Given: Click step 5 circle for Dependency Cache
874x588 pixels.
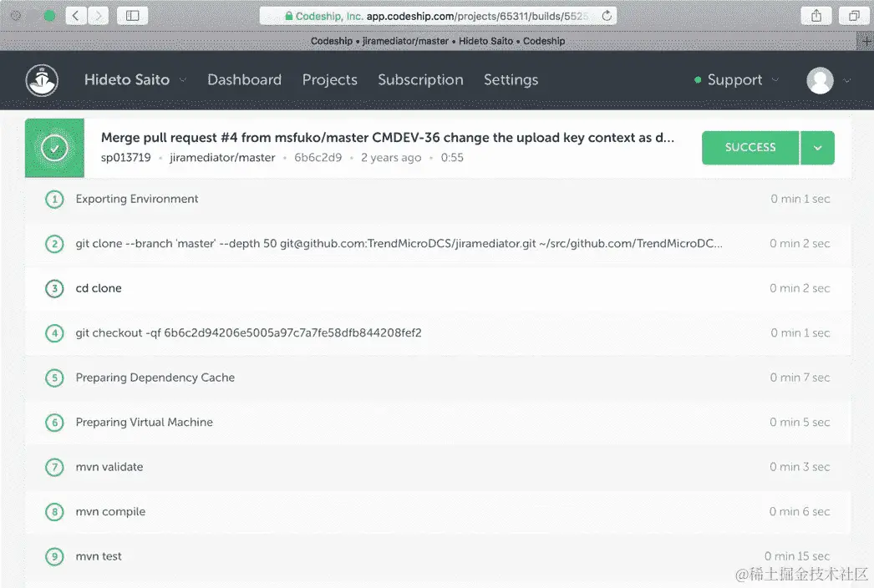Looking at the screenshot, I should [54, 378].
